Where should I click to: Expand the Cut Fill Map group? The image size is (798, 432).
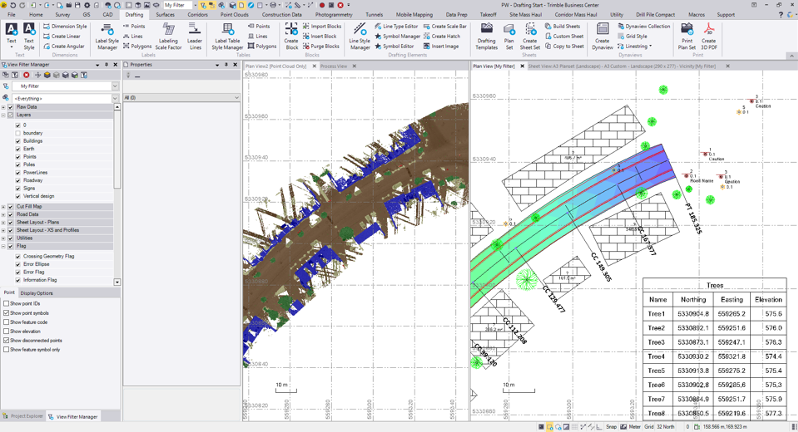(4, 206)
